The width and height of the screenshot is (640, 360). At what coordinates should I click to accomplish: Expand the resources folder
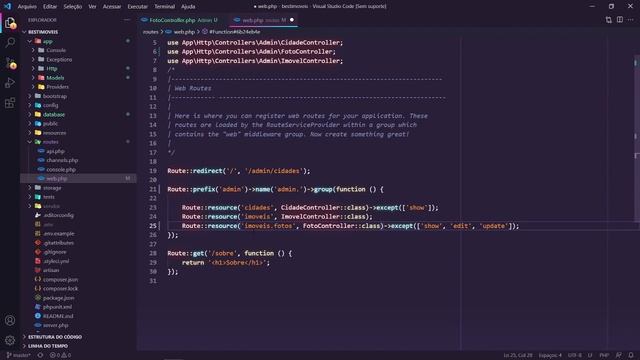[x=54, y=133]
